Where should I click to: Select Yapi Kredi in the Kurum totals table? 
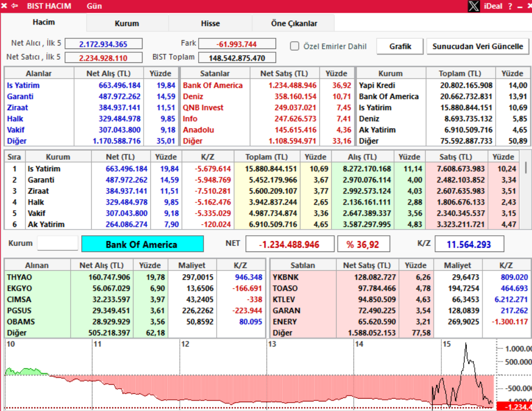(377, 86)
